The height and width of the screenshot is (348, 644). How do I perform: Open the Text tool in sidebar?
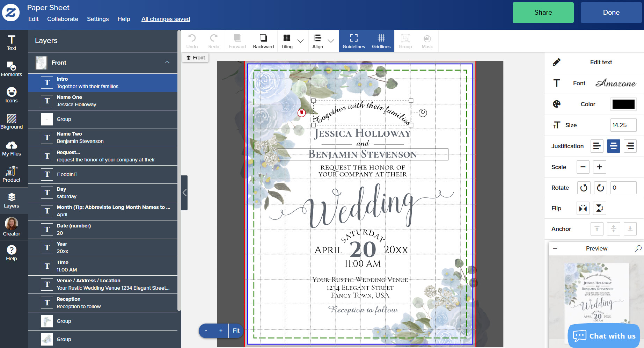[x=12, y=43]
